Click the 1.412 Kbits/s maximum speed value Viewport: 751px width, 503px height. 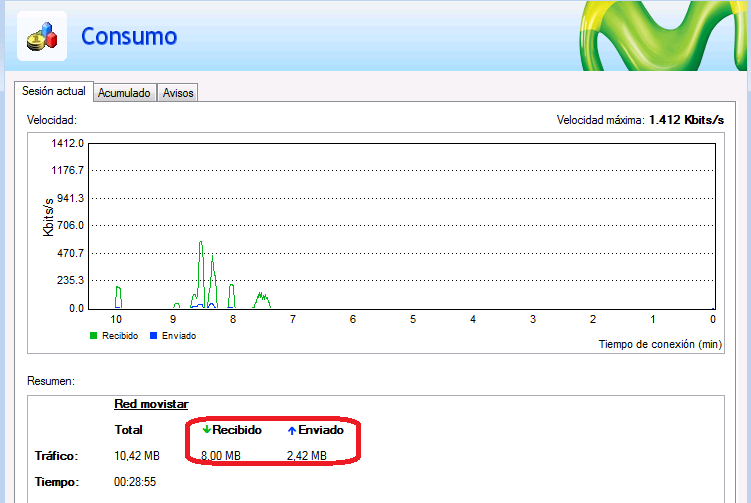(x=685, y=120)
